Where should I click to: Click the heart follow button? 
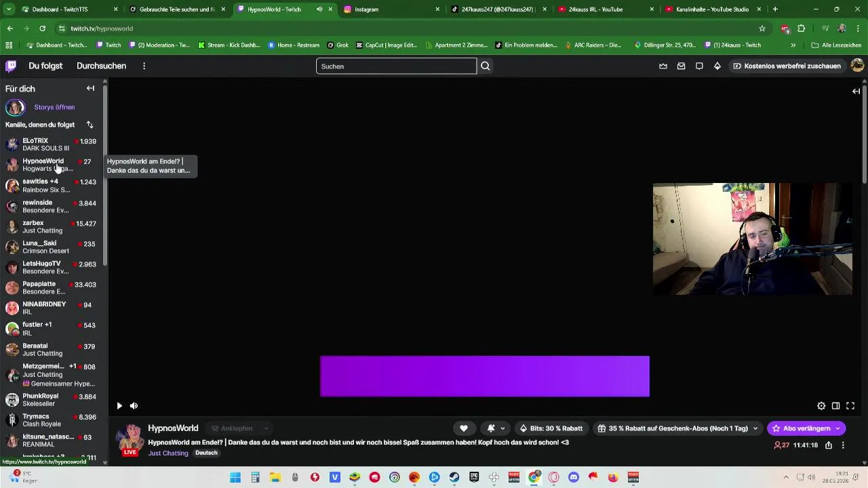464,428
